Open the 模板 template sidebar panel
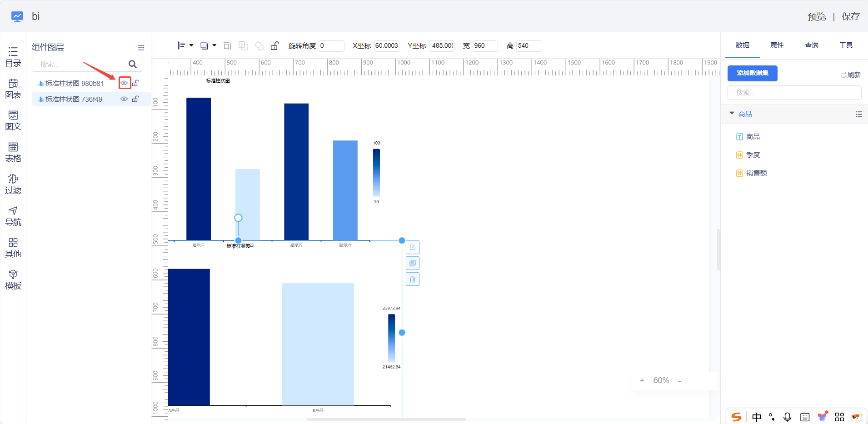Image resolution: width=868 pixels, height=424 pixels. pyautogui.click(x=13, y=279)
